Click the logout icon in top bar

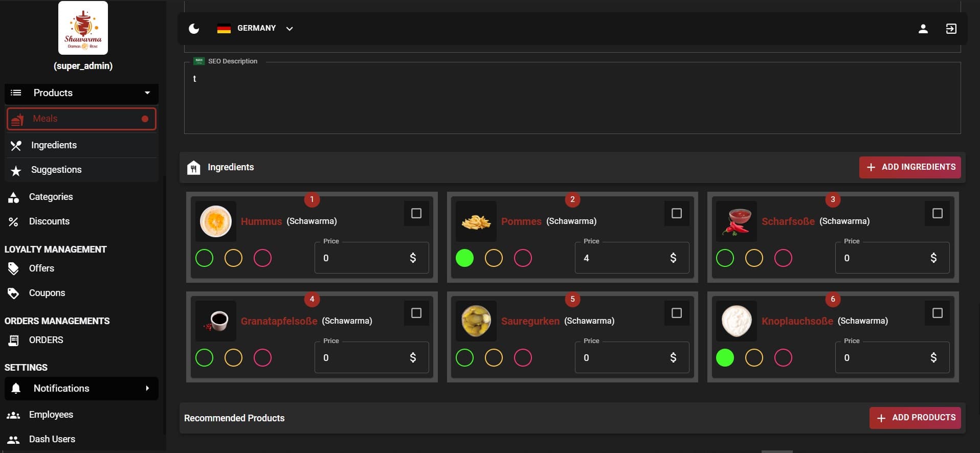coord(951,29)
